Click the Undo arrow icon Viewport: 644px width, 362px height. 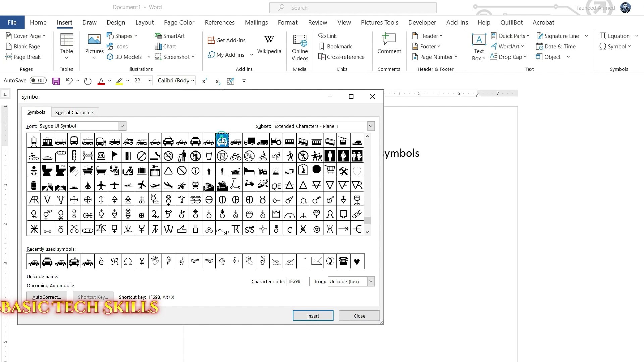pos(69,81)
